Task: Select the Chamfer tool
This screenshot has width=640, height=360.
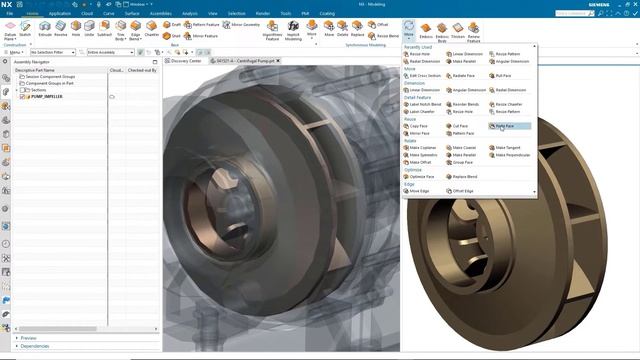Action: coord(151,29)
